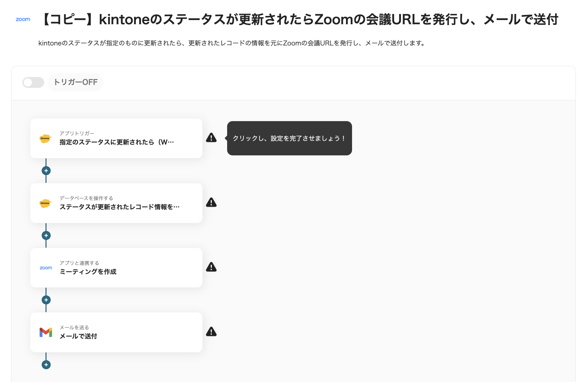The image size is (588, 382).
Task: Select step title ステータスが更新されたレコード情報を…
Action: pos(120,207)
